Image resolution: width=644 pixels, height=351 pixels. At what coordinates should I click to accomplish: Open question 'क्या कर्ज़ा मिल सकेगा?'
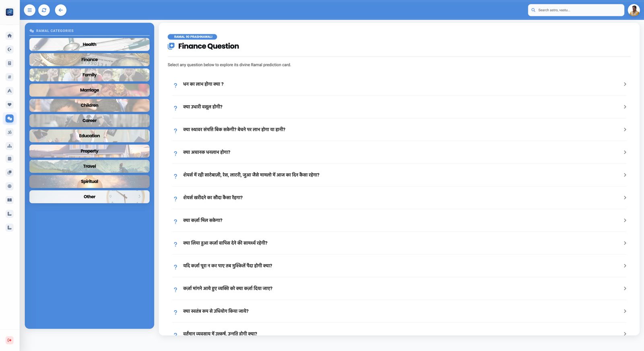[x=399, y=220]
